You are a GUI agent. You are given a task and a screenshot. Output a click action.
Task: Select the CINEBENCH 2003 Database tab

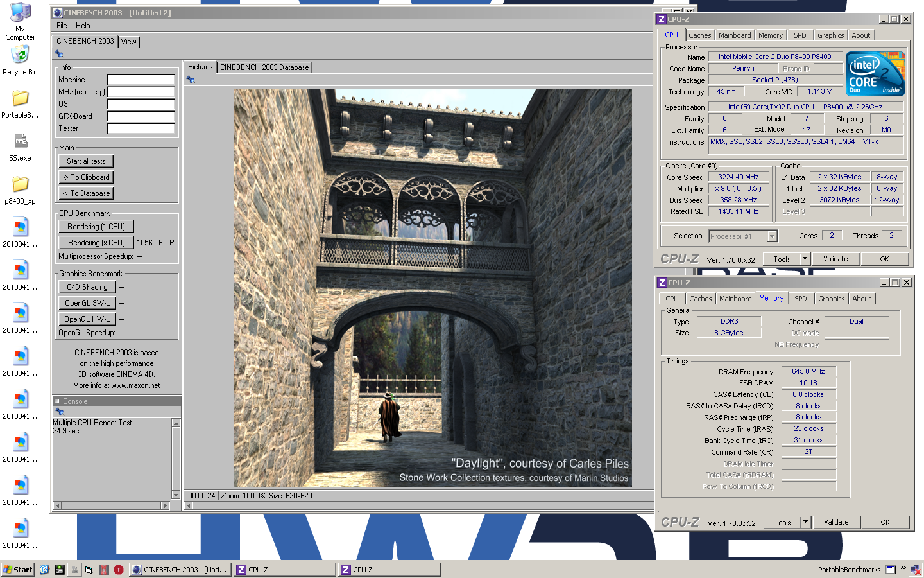(x=264, y=67)
